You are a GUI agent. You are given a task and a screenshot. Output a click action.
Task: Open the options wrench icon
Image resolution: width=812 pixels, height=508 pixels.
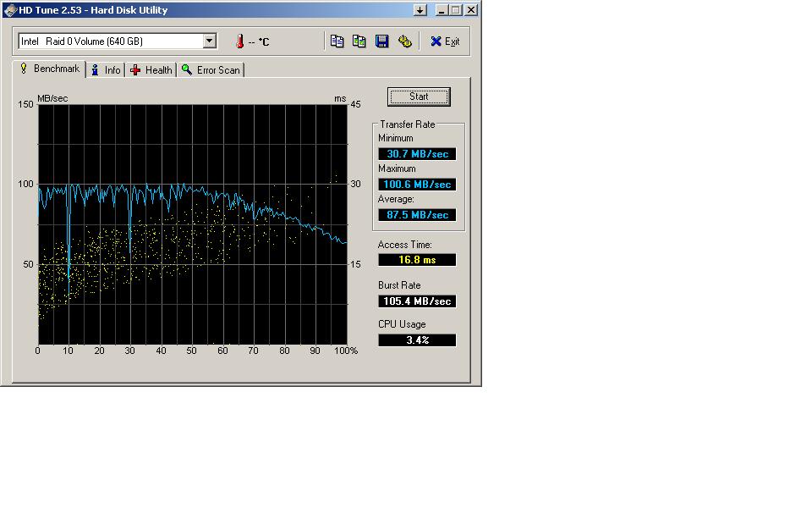coord(404,41)
